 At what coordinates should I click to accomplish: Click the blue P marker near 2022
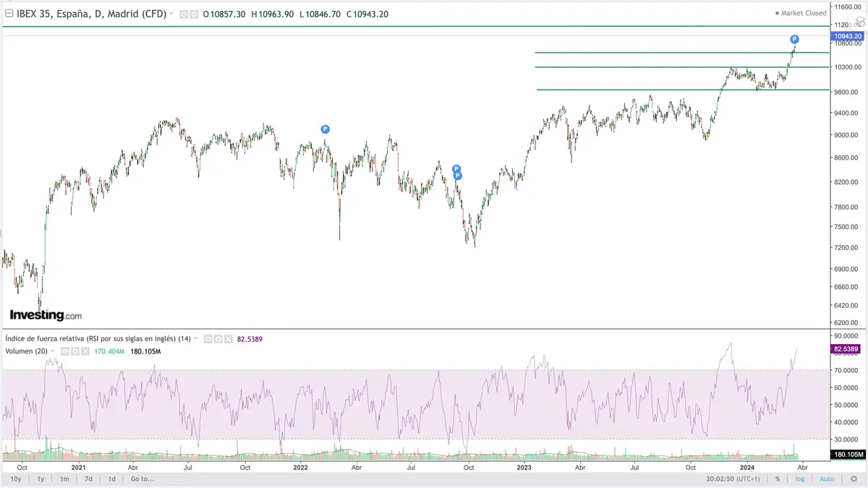[325, 129]
